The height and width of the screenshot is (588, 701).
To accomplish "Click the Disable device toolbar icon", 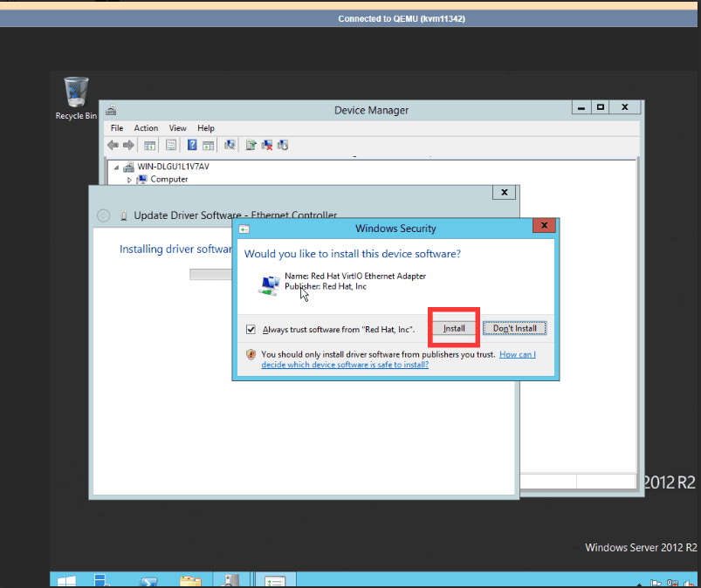I will point(283,145).
